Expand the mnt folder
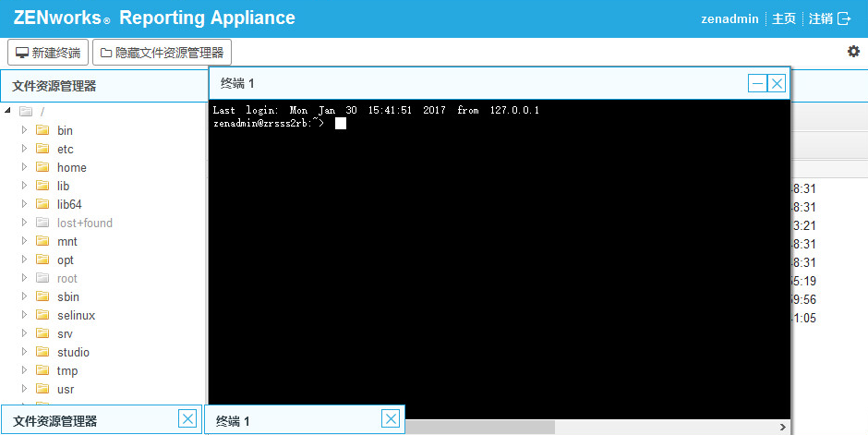 click(24, 241)
